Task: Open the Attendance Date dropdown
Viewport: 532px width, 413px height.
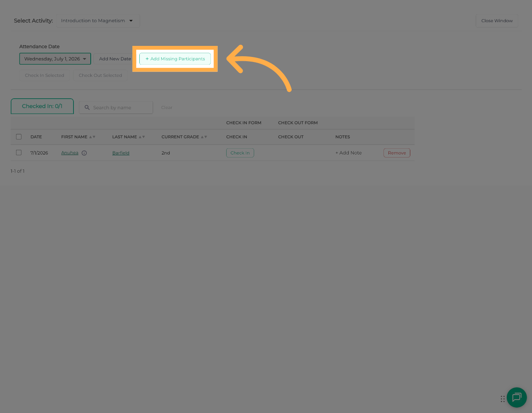Action: pyautogui.click(x=55, y=59)
